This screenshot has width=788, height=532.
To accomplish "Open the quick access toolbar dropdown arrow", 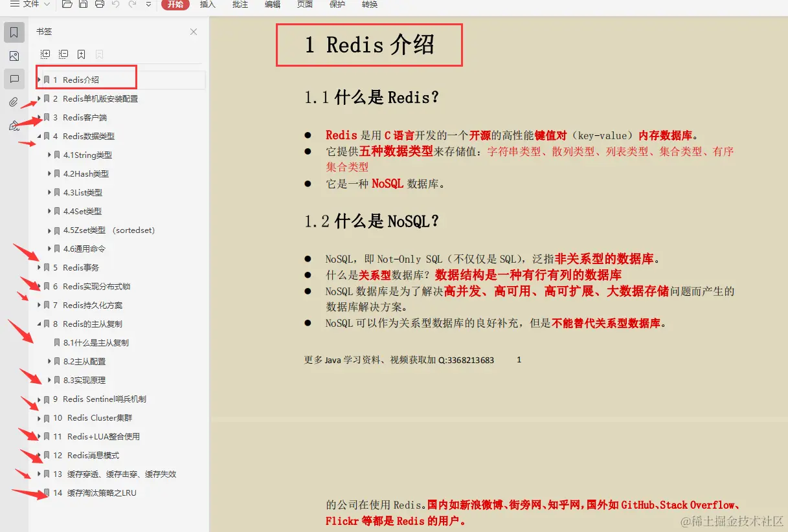I will pyautogui.click(x=148, y=5).
